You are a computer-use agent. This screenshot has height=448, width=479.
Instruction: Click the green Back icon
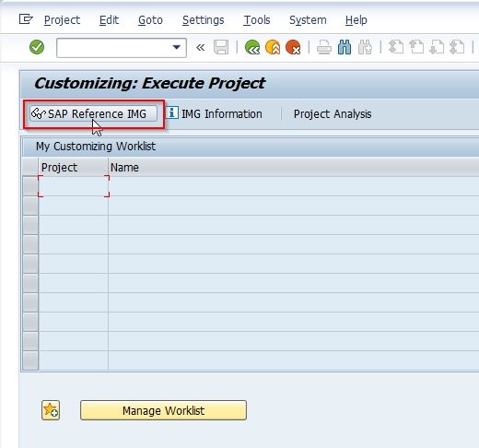tap(252, 47)
